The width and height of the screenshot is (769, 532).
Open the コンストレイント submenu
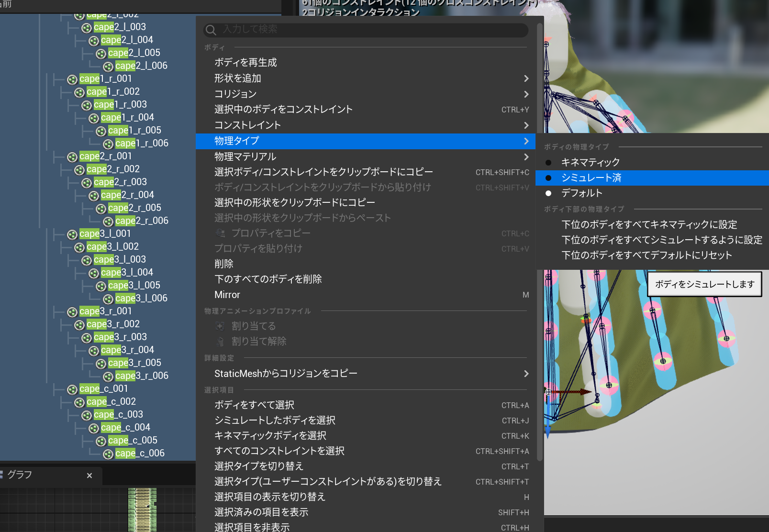(x=366, y=125)
